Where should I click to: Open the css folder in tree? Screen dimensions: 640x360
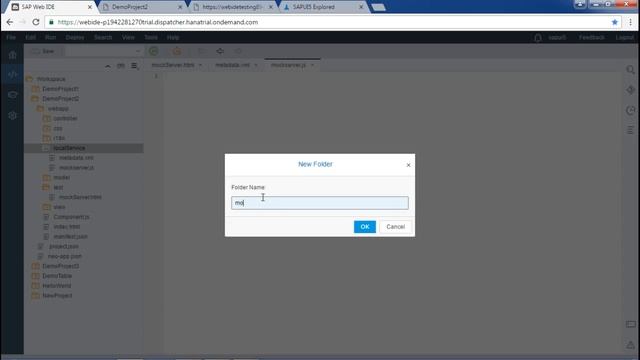(58, 128)
